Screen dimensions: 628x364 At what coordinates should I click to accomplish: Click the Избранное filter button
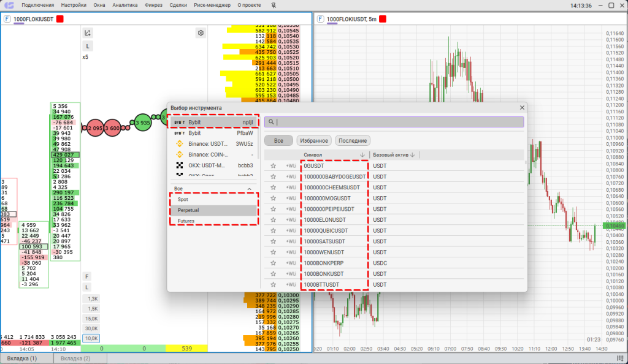[x=314, y=140]
